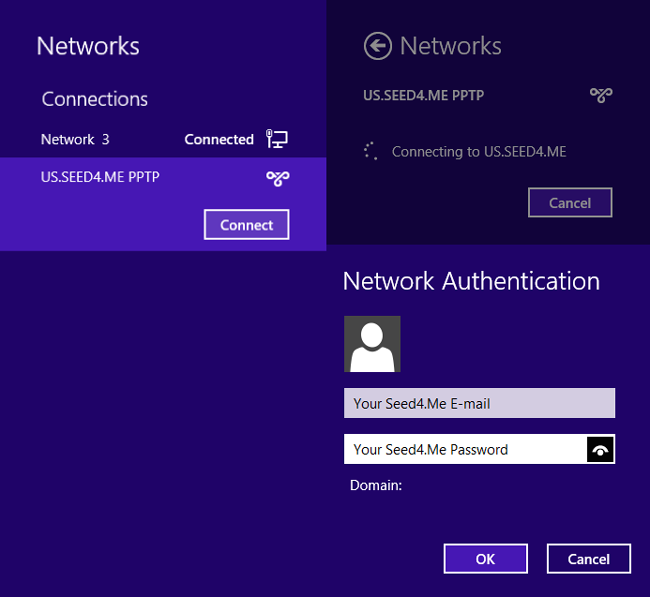Click the back arrow beside Networks
Screen dimensions: 650x597
tap(377, 46)
